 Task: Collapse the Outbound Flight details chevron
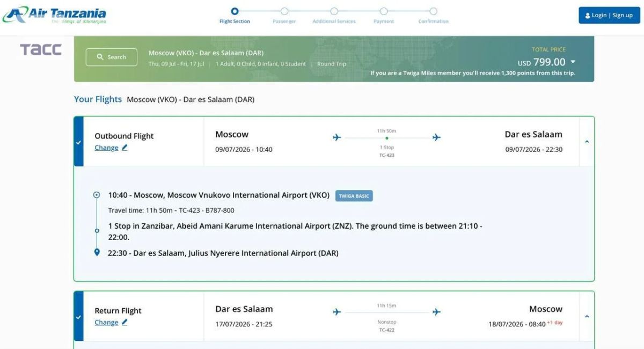pos(587,142)
